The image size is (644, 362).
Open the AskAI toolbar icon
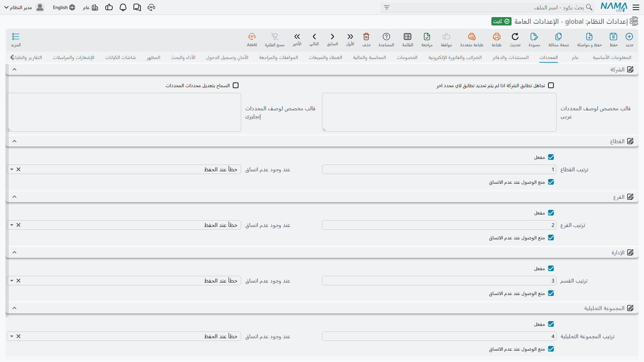[252, 37]
